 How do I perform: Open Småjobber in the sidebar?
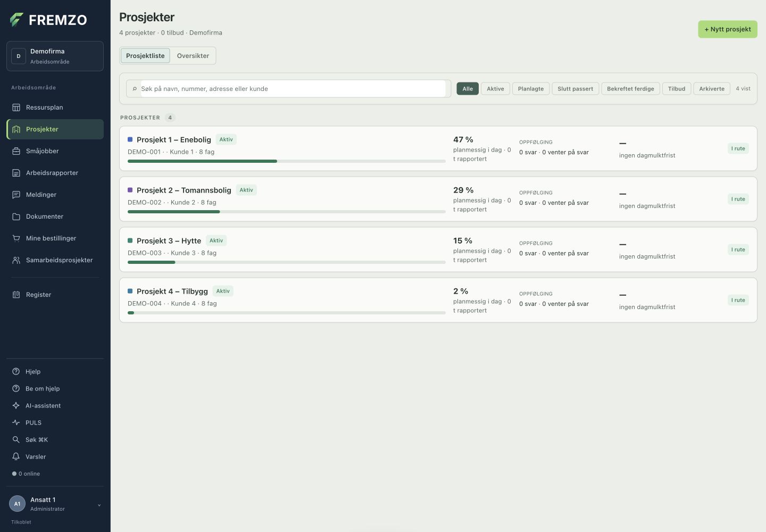coord(55,151)
